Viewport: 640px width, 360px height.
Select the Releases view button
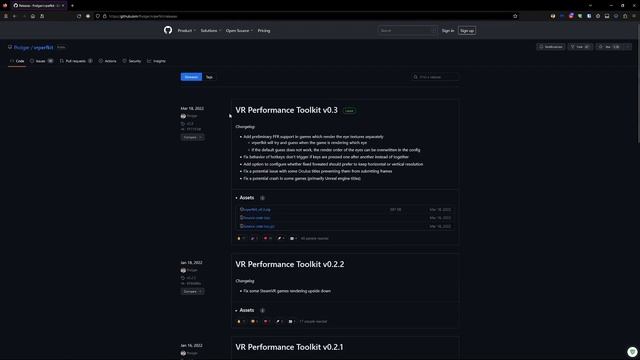pyautogui.click(x=191, y=77)
